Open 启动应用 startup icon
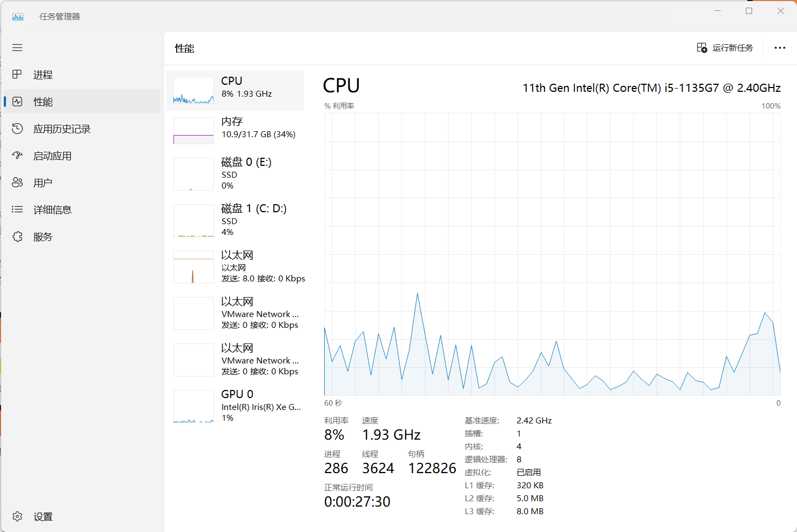 point(17,156)
